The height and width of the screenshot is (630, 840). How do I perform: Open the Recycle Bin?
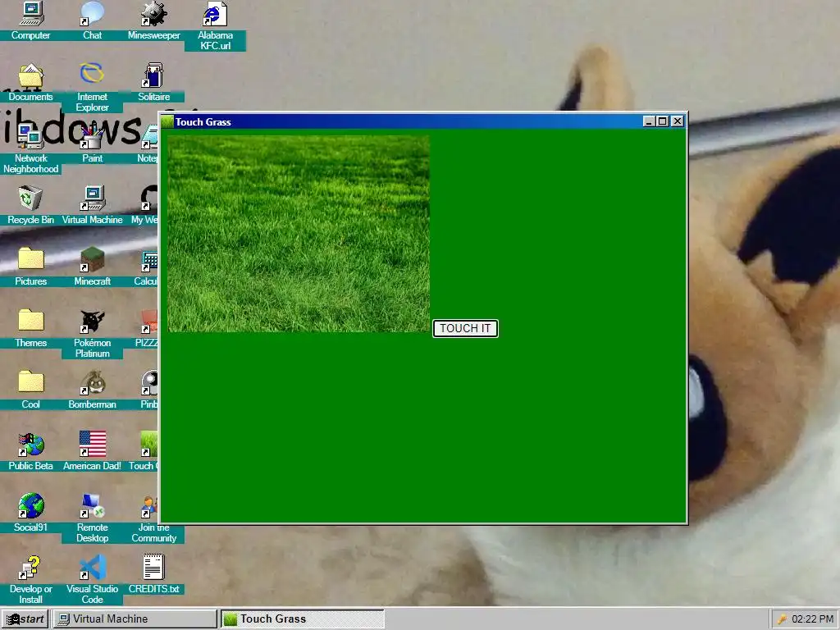tap(30, 205)
